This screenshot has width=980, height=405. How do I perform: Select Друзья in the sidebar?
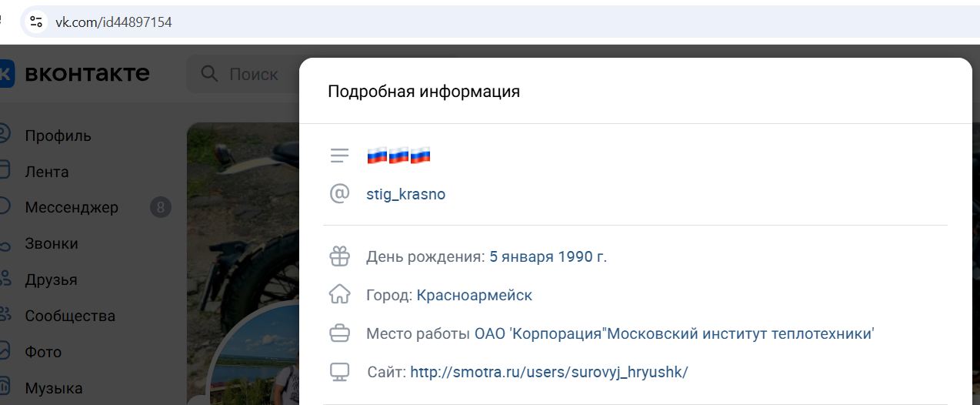click(x=51, y=279)
